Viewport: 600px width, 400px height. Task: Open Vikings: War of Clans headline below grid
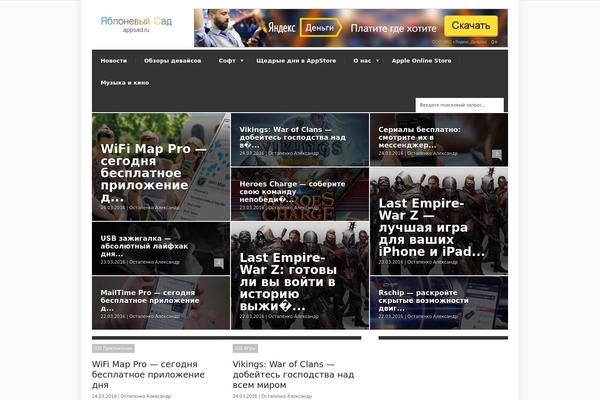click(x=293, y=374)
